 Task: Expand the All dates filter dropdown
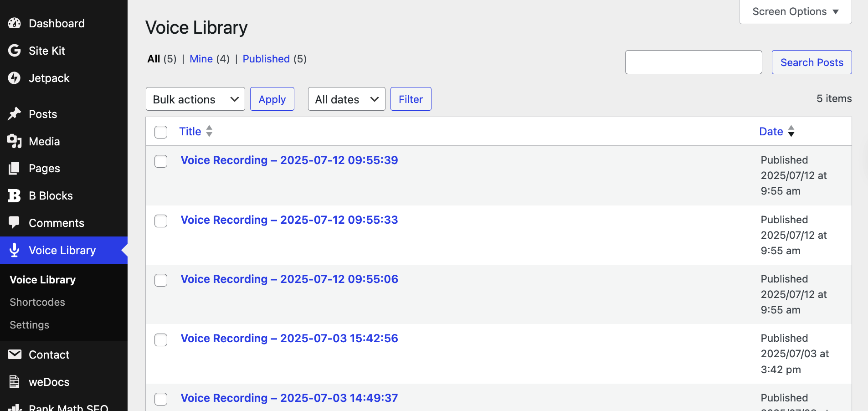[x=346, y=99]
